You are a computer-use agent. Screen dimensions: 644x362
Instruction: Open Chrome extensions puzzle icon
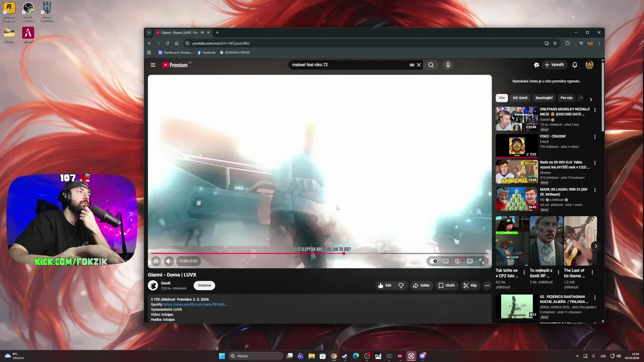(568, 43)
